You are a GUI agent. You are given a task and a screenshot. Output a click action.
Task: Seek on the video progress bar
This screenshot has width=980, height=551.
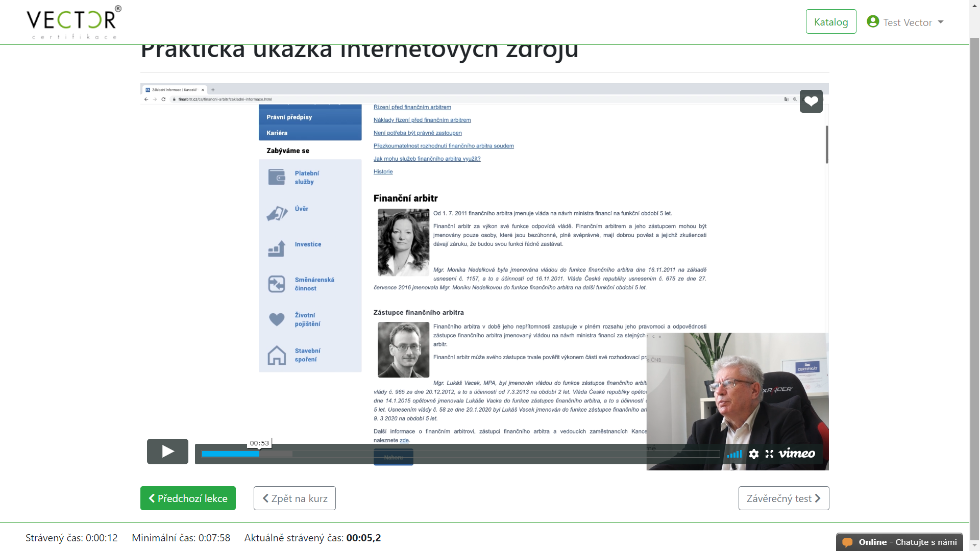pos(461,454)
